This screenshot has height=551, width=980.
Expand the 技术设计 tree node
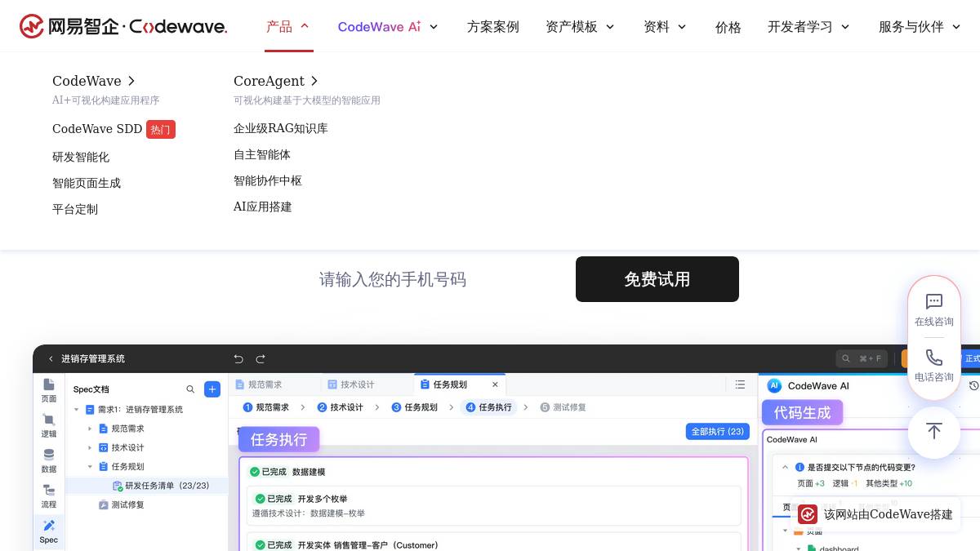(x=90, y=447)
